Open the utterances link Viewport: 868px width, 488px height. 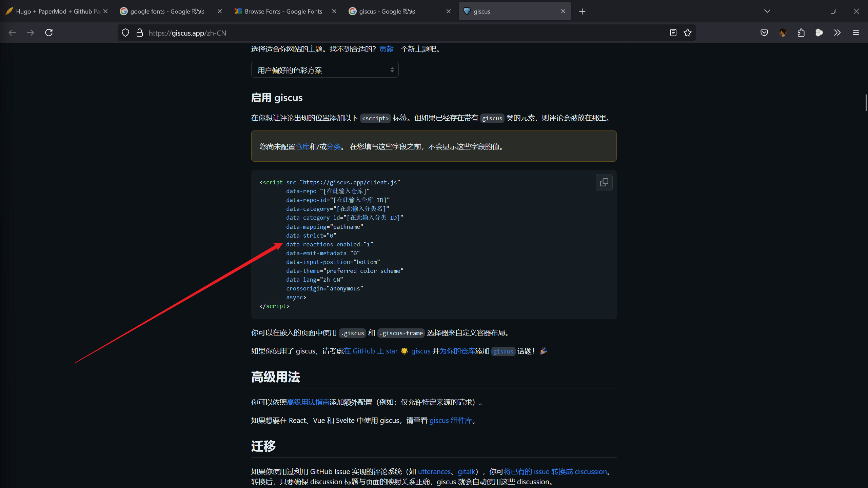(434, 472)
